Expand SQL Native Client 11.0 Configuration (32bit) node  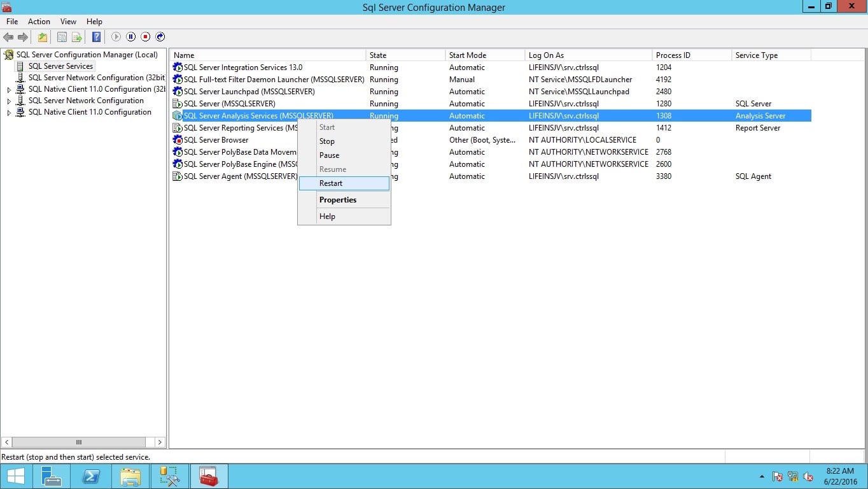[9, 90]
